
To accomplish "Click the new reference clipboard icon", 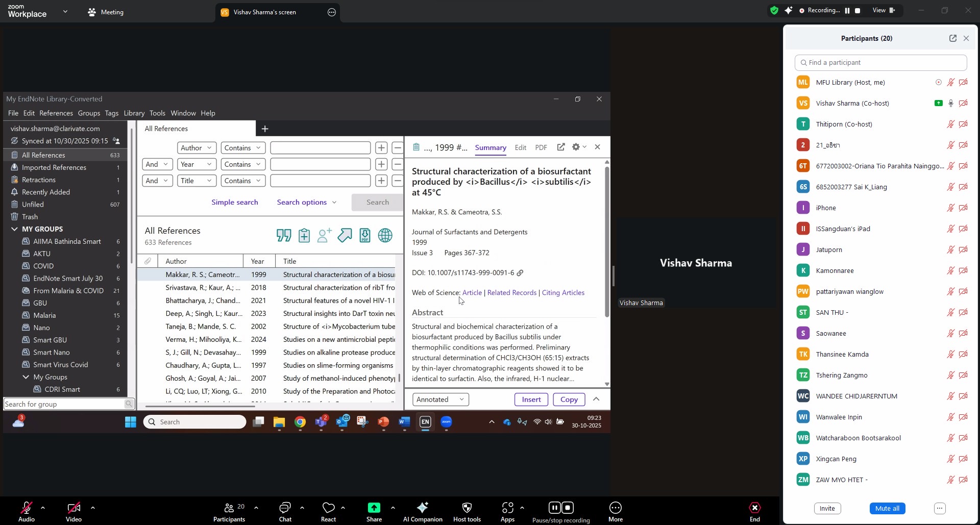I will click(304, 236).
